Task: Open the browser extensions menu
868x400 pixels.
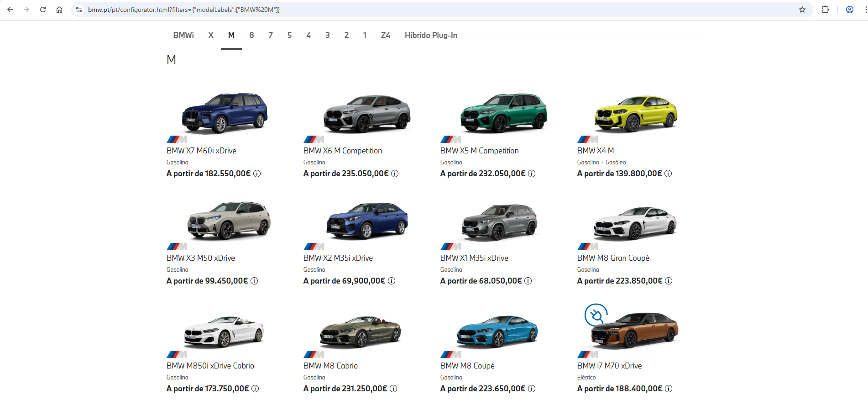Action: (825, 10)
